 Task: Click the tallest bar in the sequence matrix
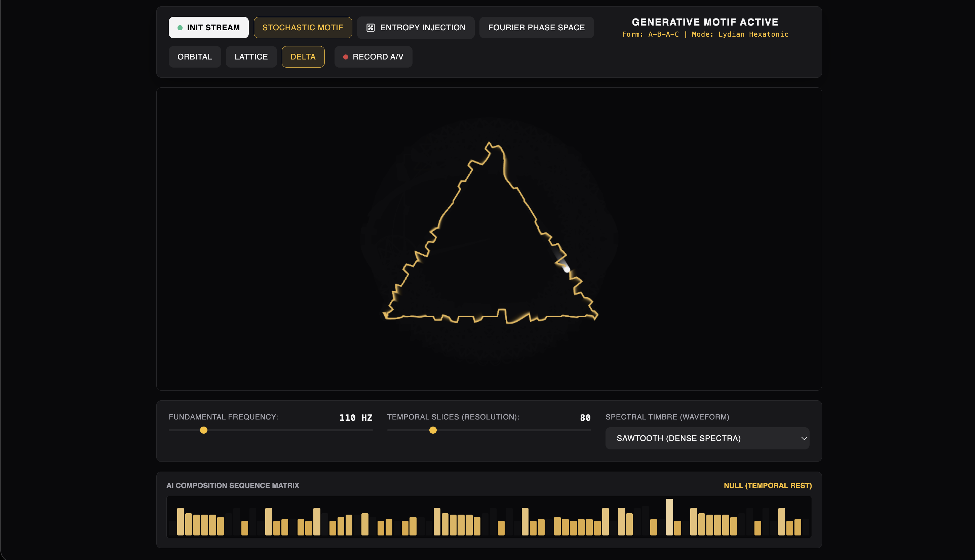click(669, 517)
